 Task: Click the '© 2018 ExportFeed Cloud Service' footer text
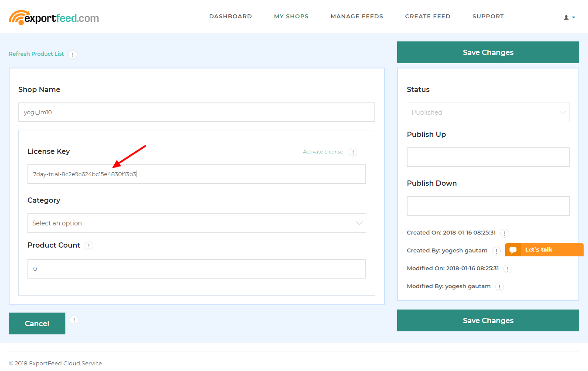[x=55, y=363]
